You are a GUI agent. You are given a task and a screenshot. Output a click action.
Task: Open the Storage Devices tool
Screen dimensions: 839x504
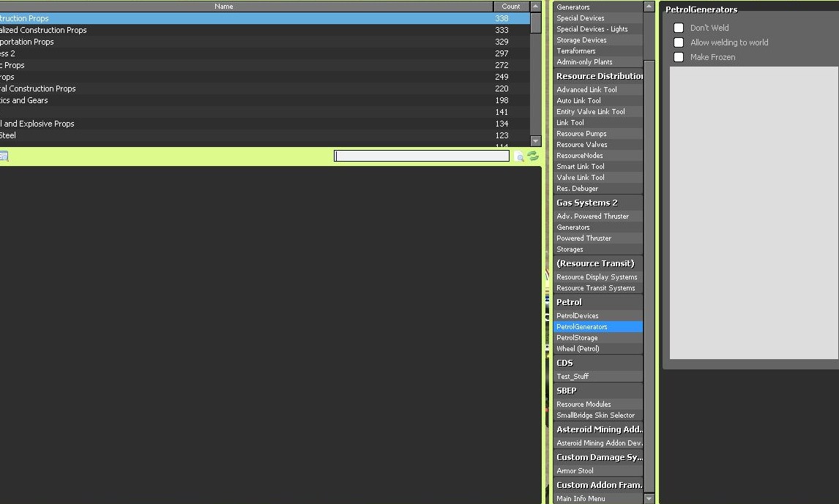pyautogui.click(x=597, y=40)
